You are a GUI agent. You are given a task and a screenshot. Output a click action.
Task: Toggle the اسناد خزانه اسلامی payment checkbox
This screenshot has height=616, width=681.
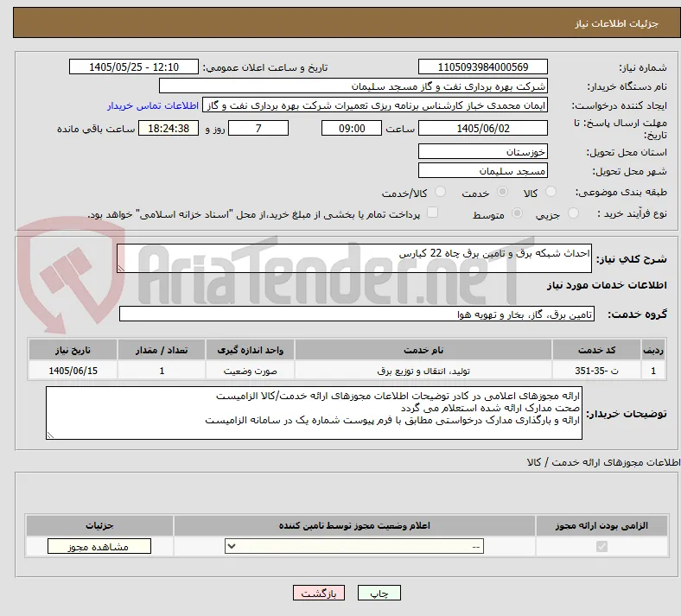pyautogui.click(x=432, y=213)
